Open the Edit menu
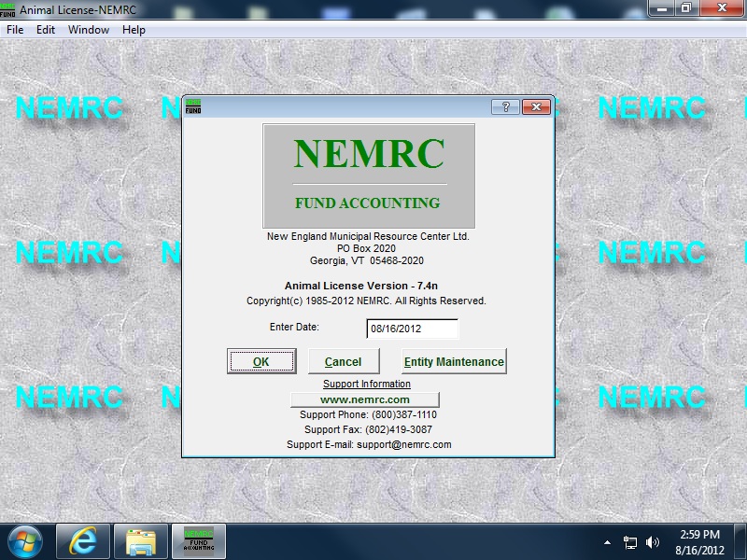Viewport: 747px width, 560px height. 46,30
